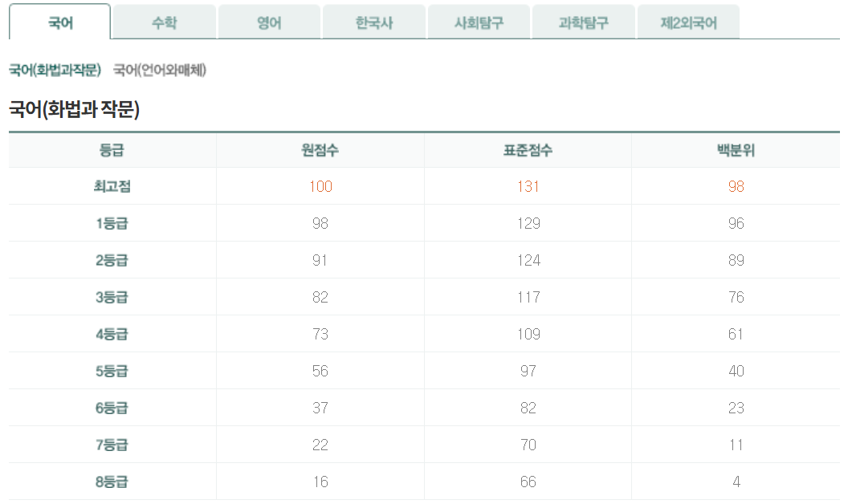Image resolution: width=852 pixels, height=504 pixels.
Task: Select the 과학탐구 tab
Action: point(583,22)
